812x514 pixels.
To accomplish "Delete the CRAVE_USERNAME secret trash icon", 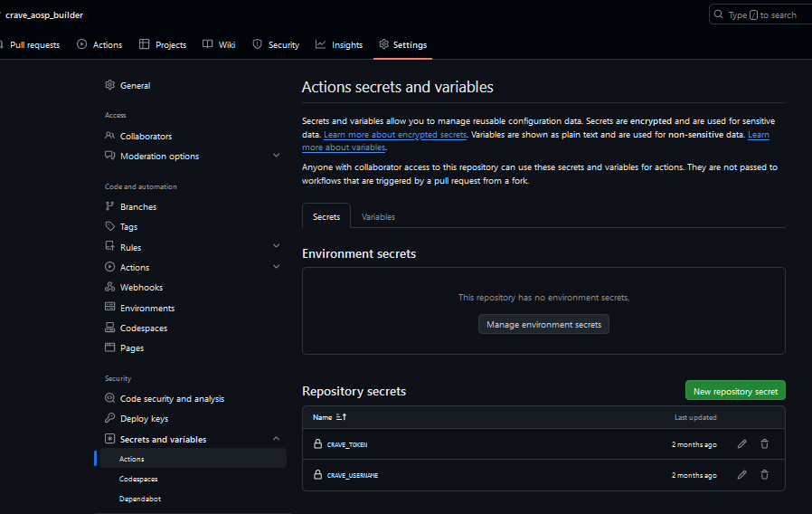I will pos(764,474).
